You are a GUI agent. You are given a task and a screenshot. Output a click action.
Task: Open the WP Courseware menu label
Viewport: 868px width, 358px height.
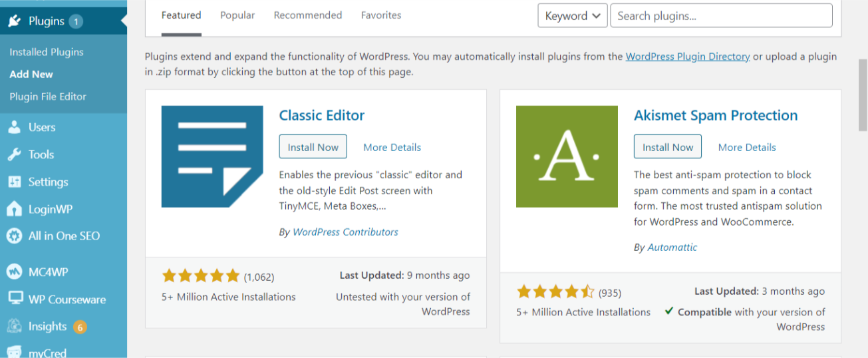coord(67,299)
